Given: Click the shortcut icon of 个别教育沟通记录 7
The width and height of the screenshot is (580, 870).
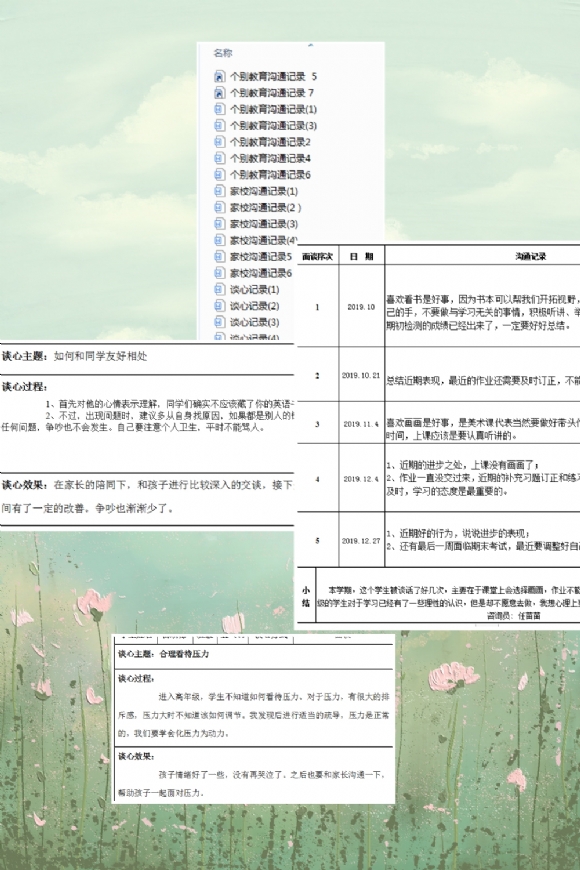Looking at the screenshot, I should [x=220, y=93].
